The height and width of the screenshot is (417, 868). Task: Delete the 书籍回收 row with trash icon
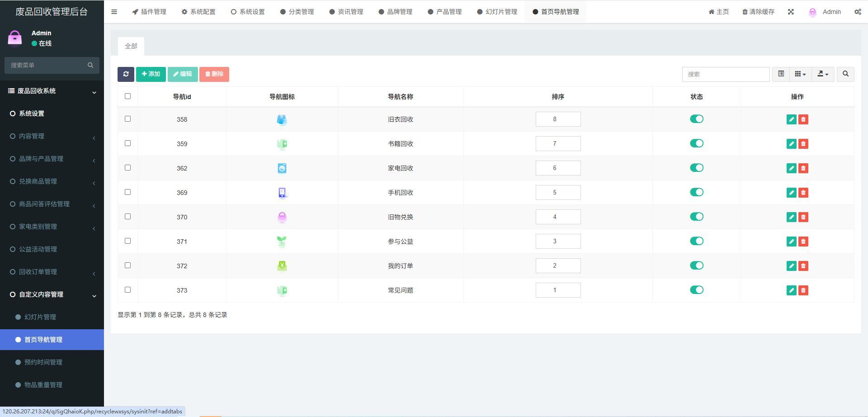tap(803, 144)
